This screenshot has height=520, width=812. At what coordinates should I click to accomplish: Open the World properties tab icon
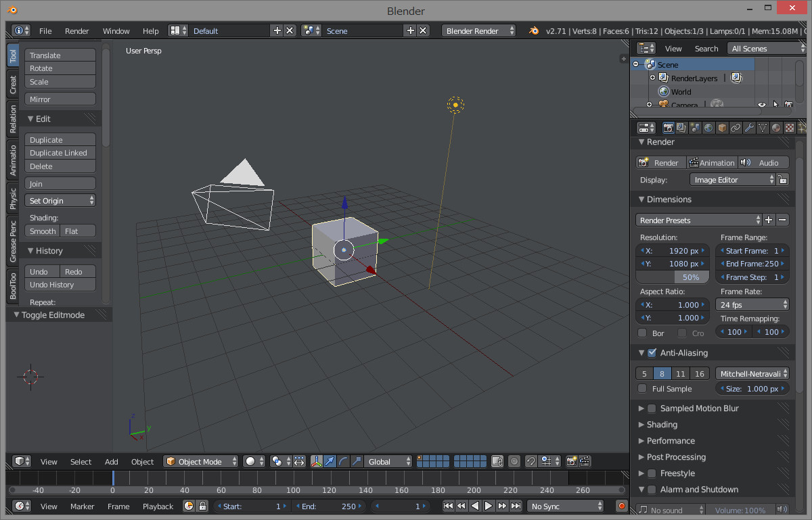click(708, 128)
